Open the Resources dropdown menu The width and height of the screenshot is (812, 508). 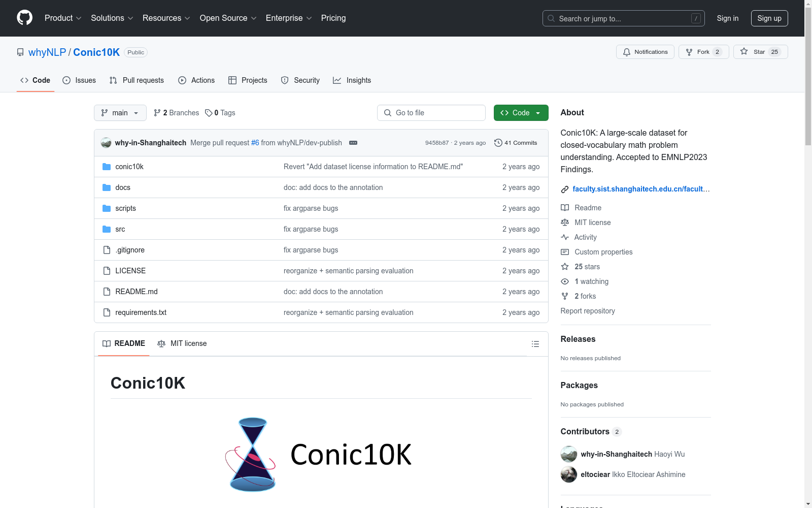[x=166, y=18]
